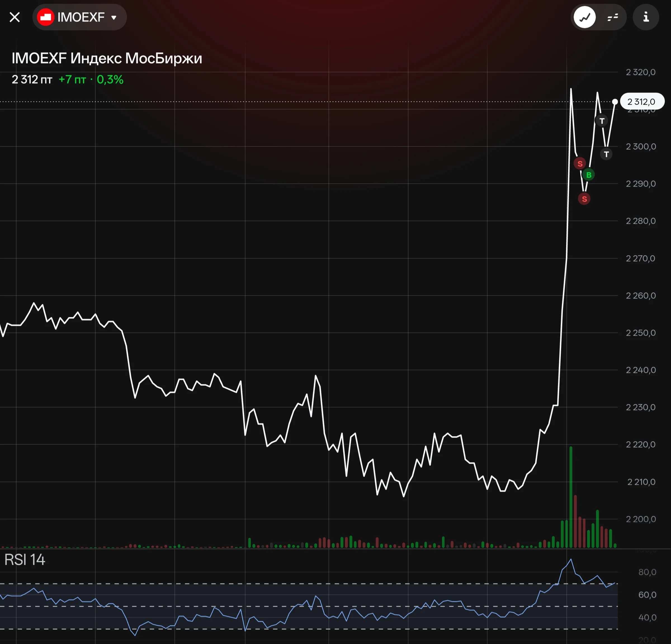Viewport: 671px width, 644px height.
Task: Click the RSI peak above 80
Action: (x=571, y=560)
